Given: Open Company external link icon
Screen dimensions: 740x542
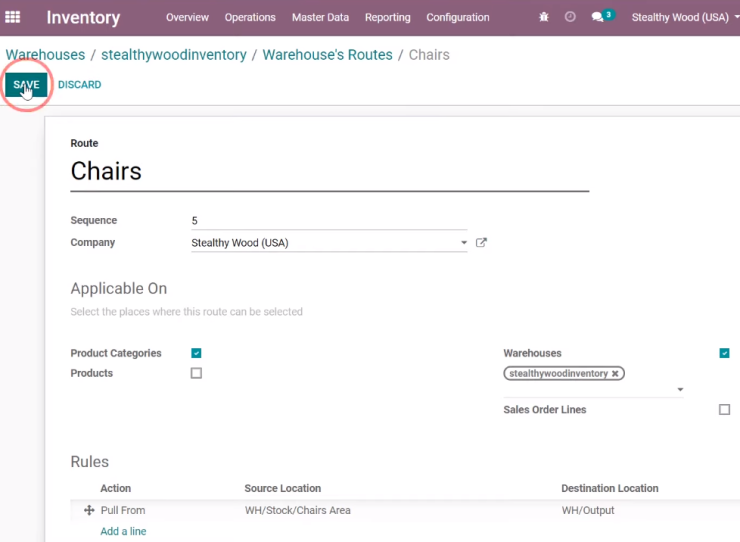Looking at the screenshot, I should 481,243.
